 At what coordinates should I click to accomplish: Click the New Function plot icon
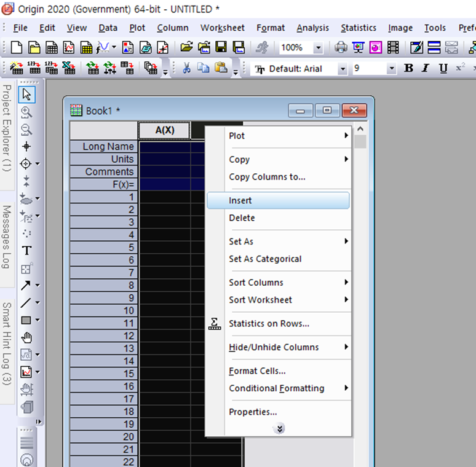[103, 47]
